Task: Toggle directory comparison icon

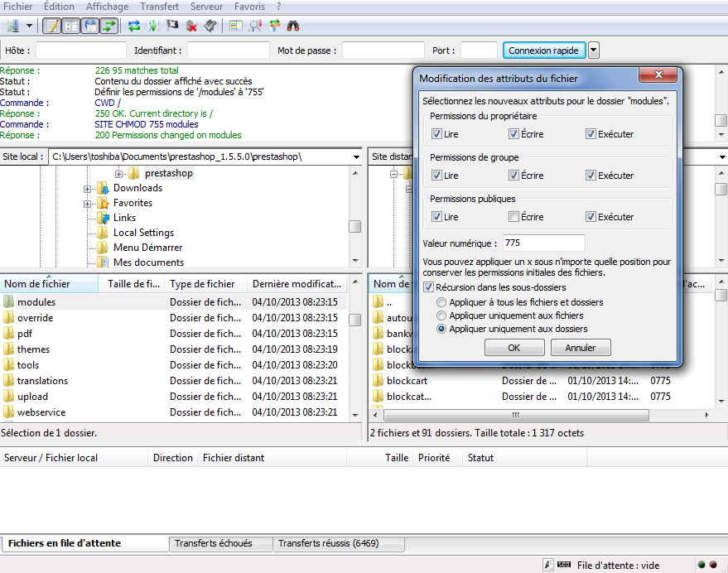Action: [255, 26]
